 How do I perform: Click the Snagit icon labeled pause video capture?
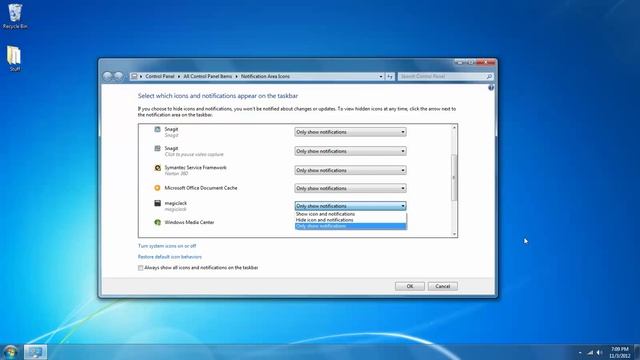coord(157,148)
